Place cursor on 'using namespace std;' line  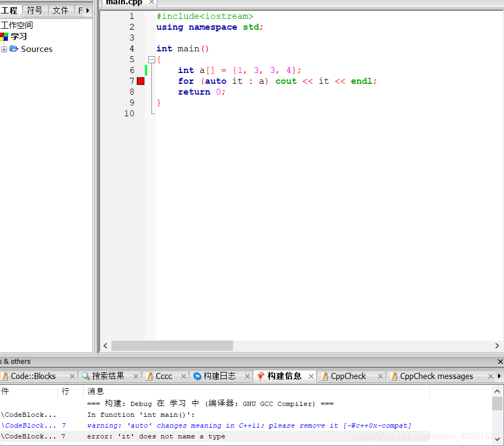click(210, 27)
